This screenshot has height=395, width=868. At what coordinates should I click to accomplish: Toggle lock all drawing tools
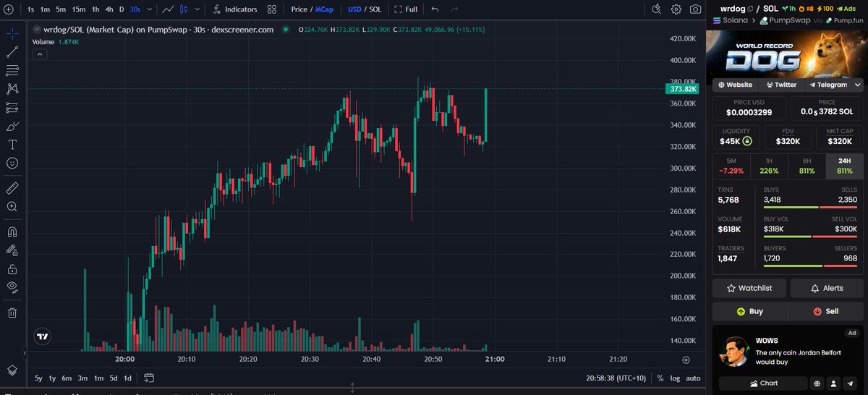[x=12, y=269]
